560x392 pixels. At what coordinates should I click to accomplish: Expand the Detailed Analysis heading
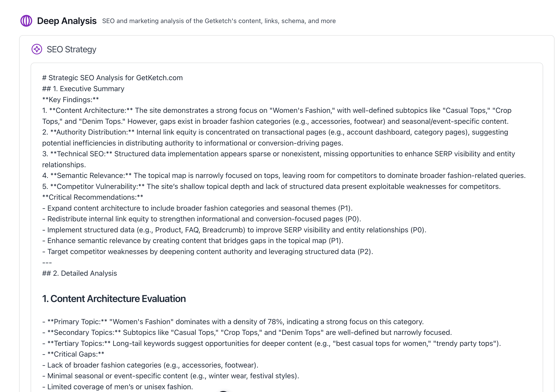80,273
